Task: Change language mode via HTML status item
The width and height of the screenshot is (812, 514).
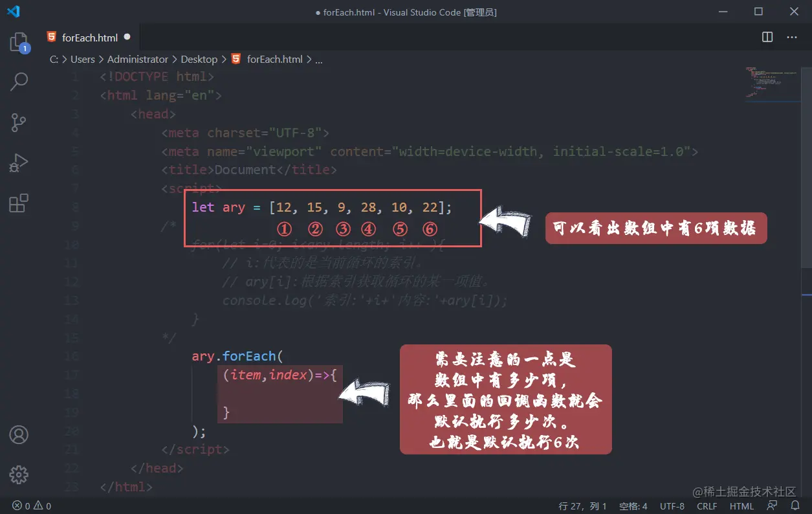Action: tap(742, 506)
